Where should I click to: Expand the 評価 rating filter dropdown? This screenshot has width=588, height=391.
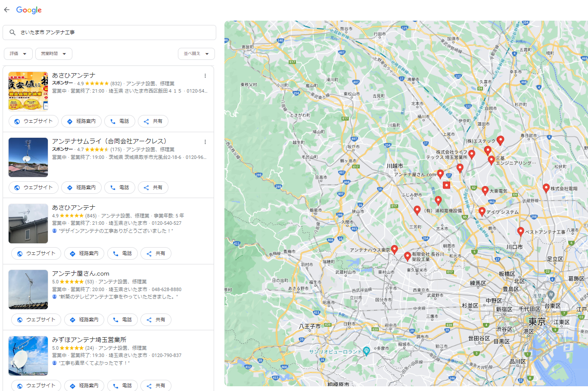click(x=18, y=54)
